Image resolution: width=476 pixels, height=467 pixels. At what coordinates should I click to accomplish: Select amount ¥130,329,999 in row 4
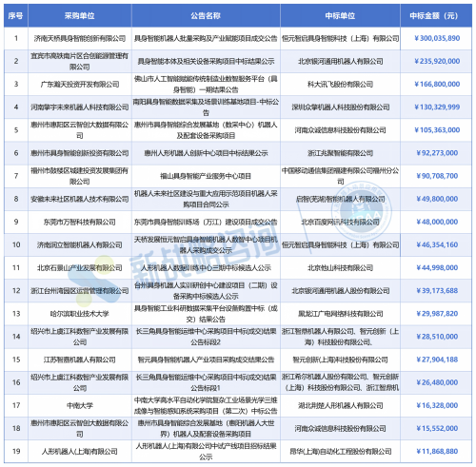click(437, 107)
